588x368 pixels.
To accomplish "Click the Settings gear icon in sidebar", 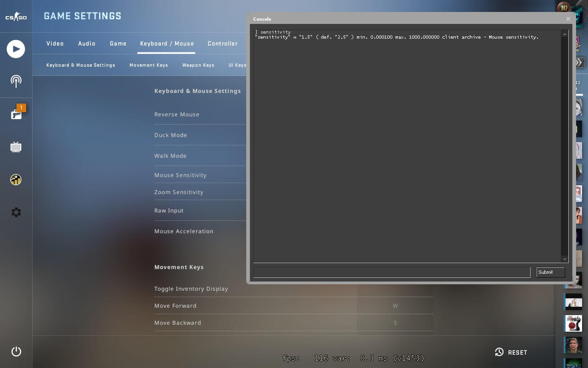I will 16,213.
